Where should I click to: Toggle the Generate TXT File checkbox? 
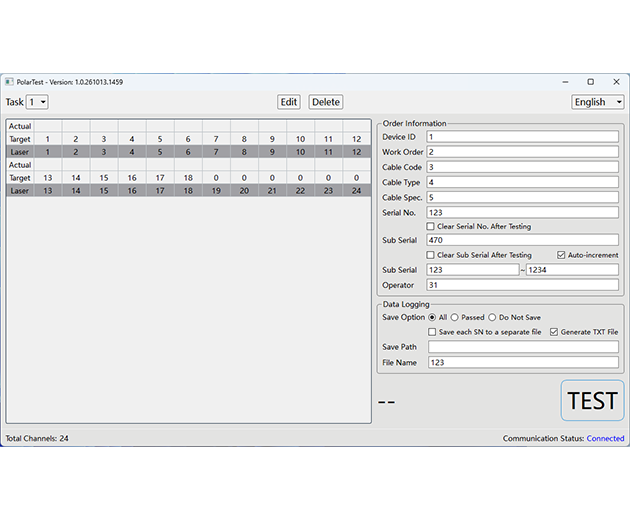coord(554,332)
